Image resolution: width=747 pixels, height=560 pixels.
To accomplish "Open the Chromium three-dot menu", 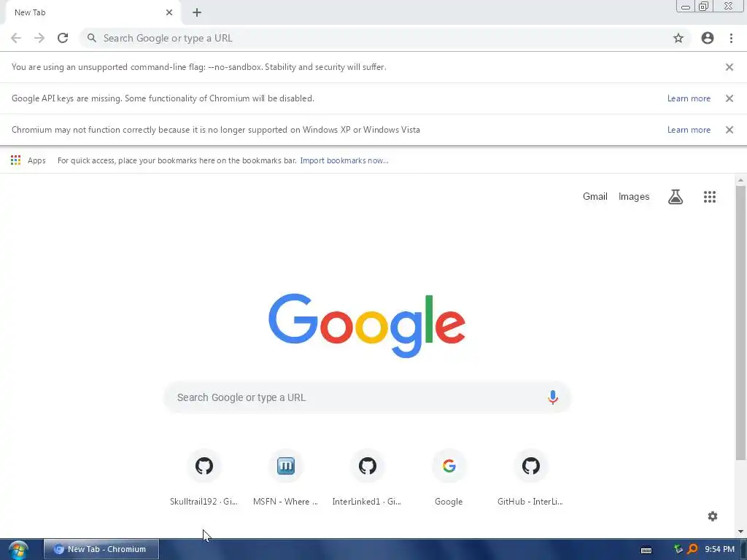I will [x=731, y=38].
